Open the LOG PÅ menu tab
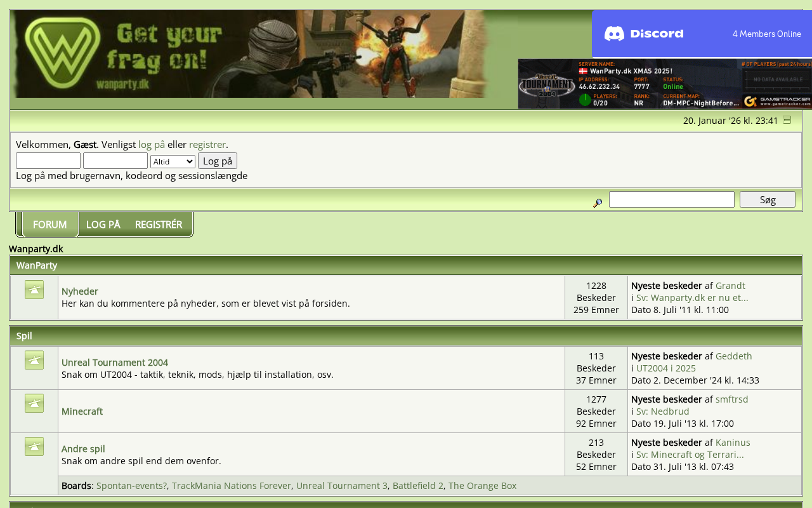The width and height of the screenshot is (812, 508). coord(103,225)
